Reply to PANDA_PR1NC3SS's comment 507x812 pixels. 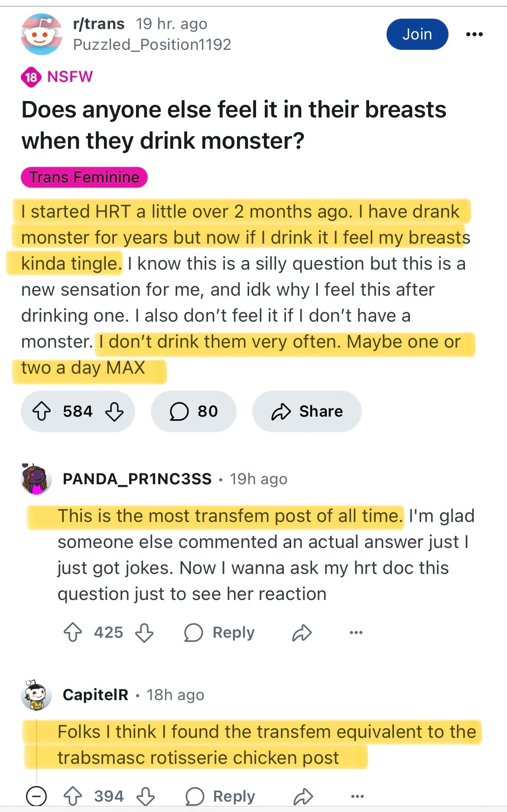pyautogui.click(x=220, y=633)
